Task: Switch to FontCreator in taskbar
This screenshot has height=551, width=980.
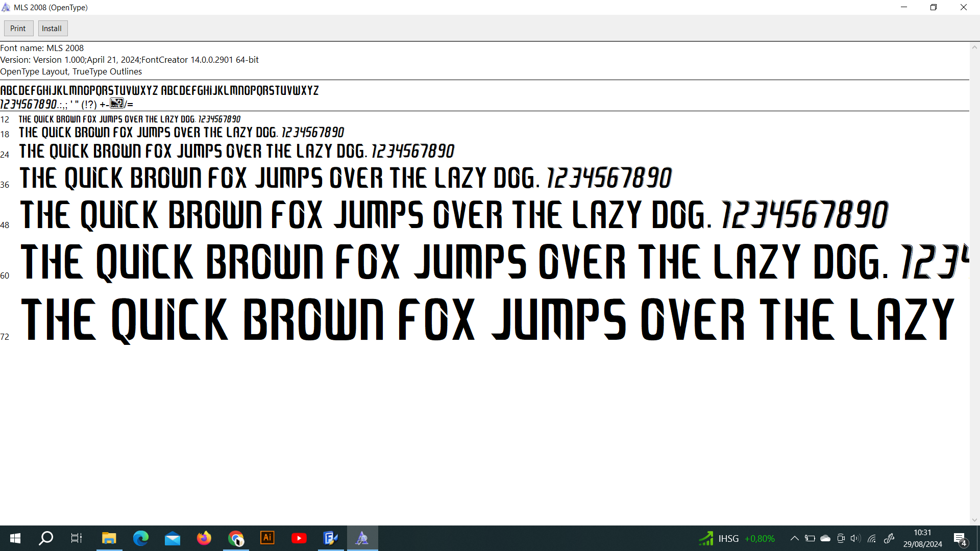Action: pos(331,538)
